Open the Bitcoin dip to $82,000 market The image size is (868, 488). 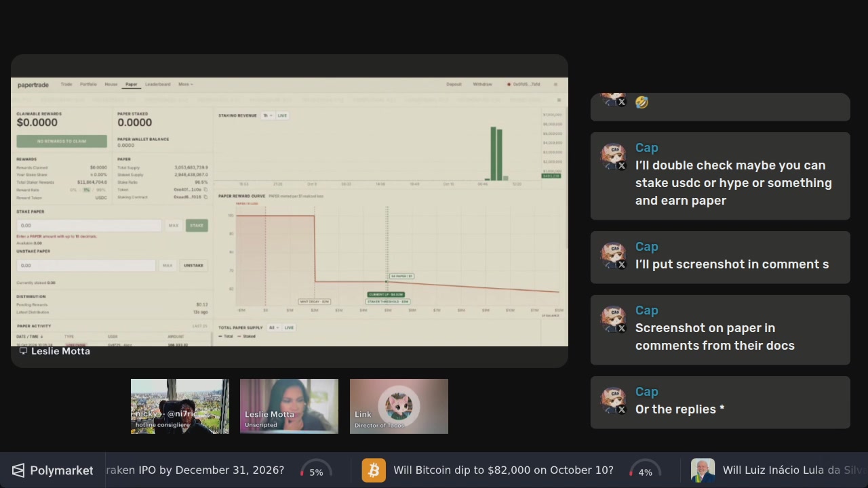tap(503, 470)
